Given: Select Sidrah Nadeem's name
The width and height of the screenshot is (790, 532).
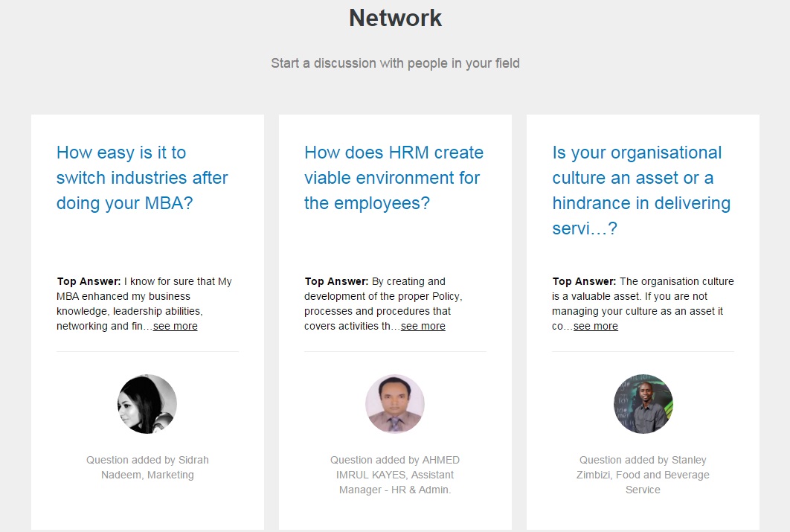Looking at the screenshot, I should [147, 467].
